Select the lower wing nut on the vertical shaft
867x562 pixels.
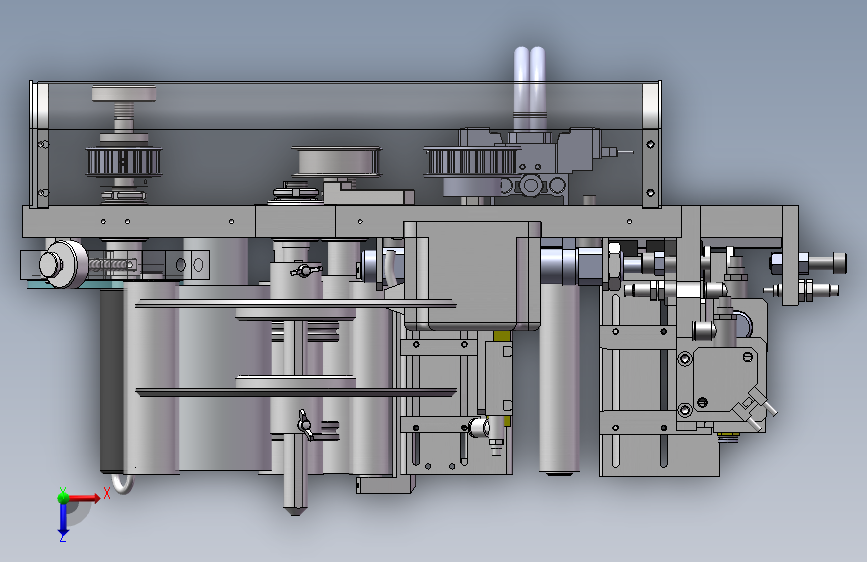(x=304, y=425)
